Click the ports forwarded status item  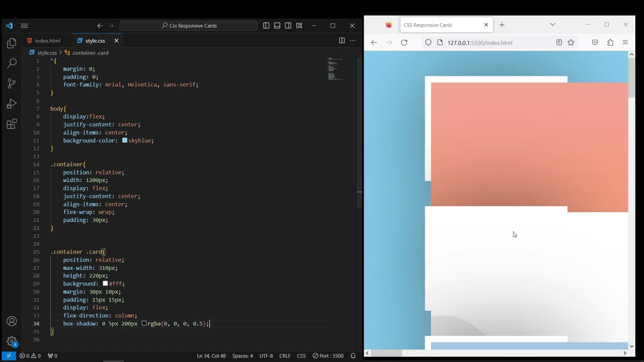52,355
